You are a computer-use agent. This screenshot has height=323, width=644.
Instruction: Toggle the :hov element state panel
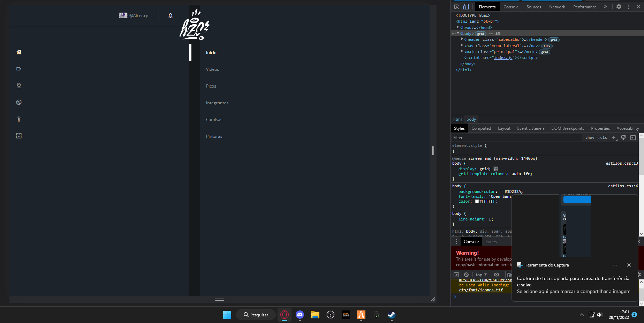tap(590, 138)
